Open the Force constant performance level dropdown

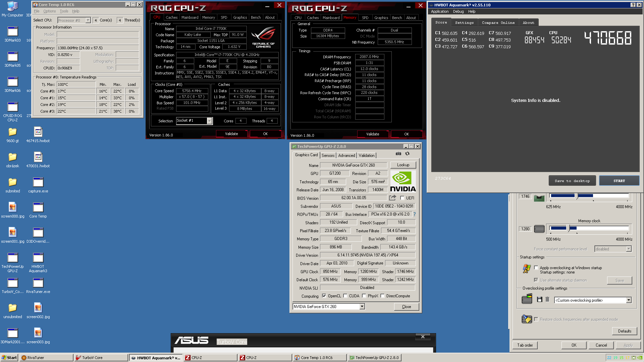click(x=629, y=249)
